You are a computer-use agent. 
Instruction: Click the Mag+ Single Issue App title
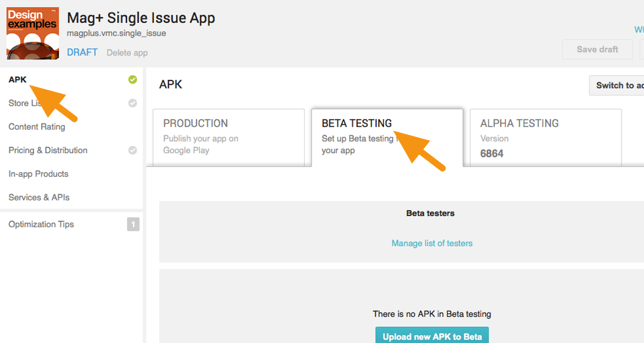coord(141,18)
